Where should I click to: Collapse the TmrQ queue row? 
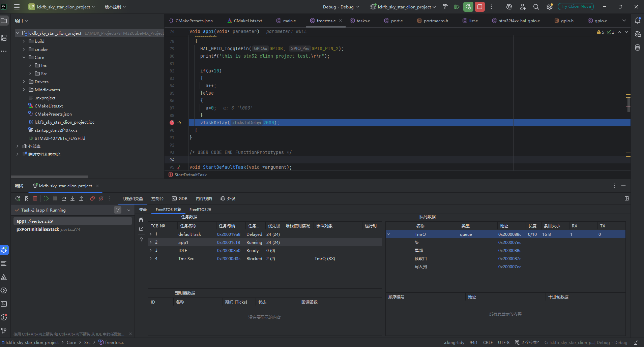point(388,234)
